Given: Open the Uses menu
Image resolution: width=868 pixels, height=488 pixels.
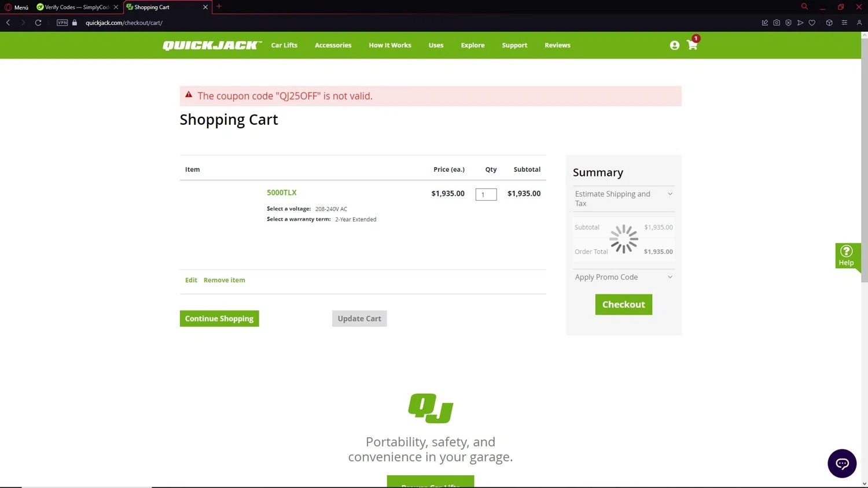Looking at the screenshot, I should pos(436,45).
